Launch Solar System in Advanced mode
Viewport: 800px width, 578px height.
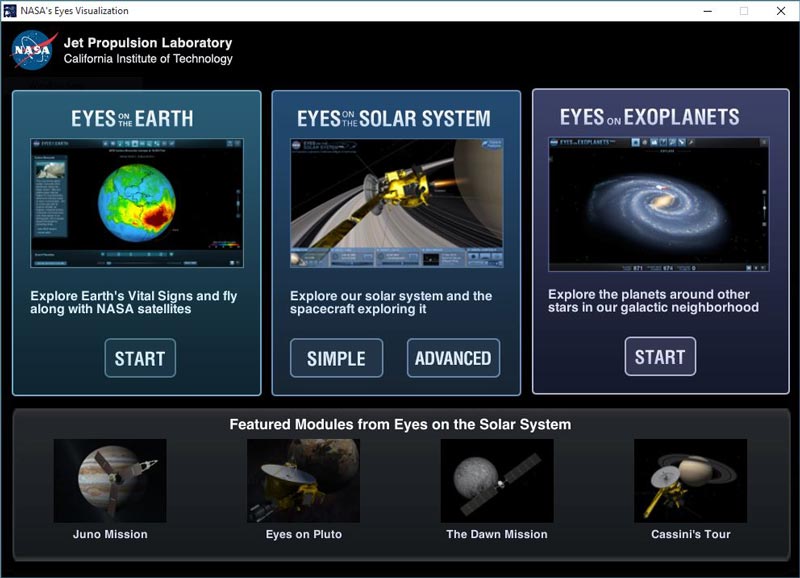click(x=453, y=358)
